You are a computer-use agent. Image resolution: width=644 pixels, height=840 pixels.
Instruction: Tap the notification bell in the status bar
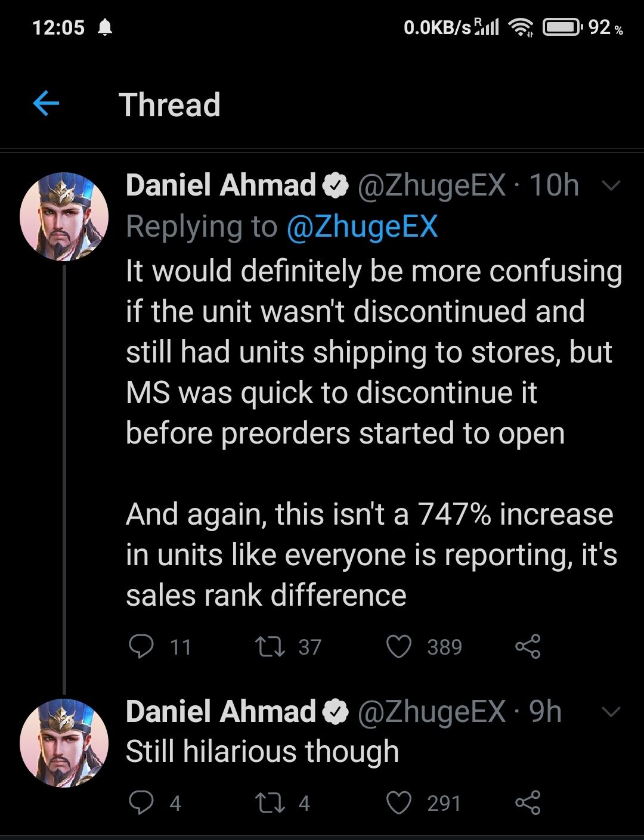pyautogui.click(x=105, y=27)
